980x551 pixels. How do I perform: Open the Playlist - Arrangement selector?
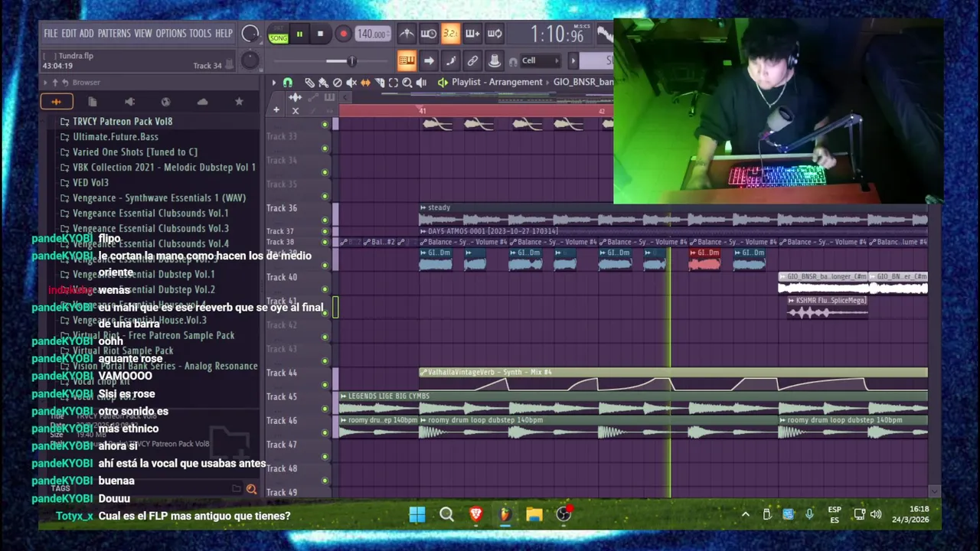497,83
